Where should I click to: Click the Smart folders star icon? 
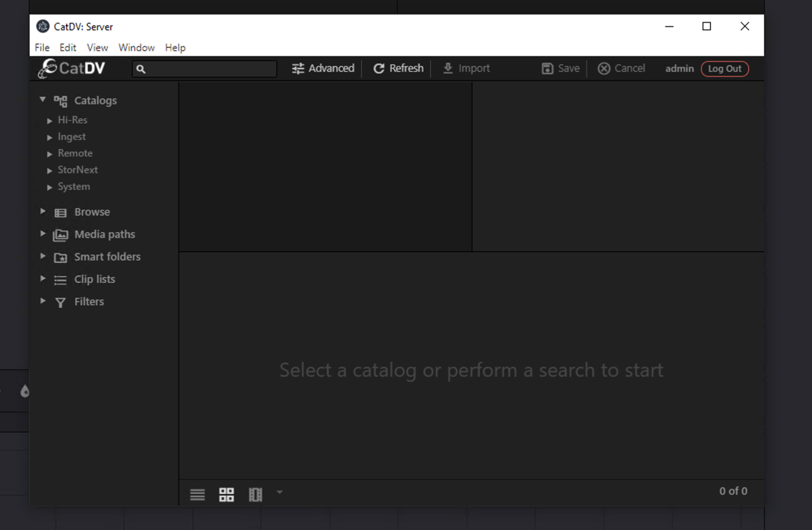point(60,258)
